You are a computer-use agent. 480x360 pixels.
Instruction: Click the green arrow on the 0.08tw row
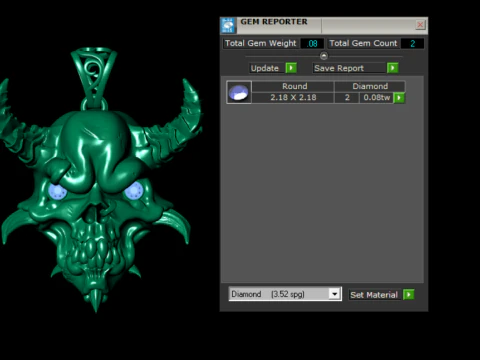399,98
